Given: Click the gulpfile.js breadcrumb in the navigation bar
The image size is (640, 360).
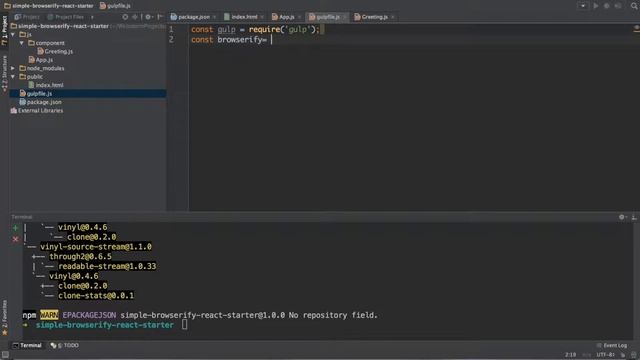Looking at the screenshot, I should click(x=116, y=6).
